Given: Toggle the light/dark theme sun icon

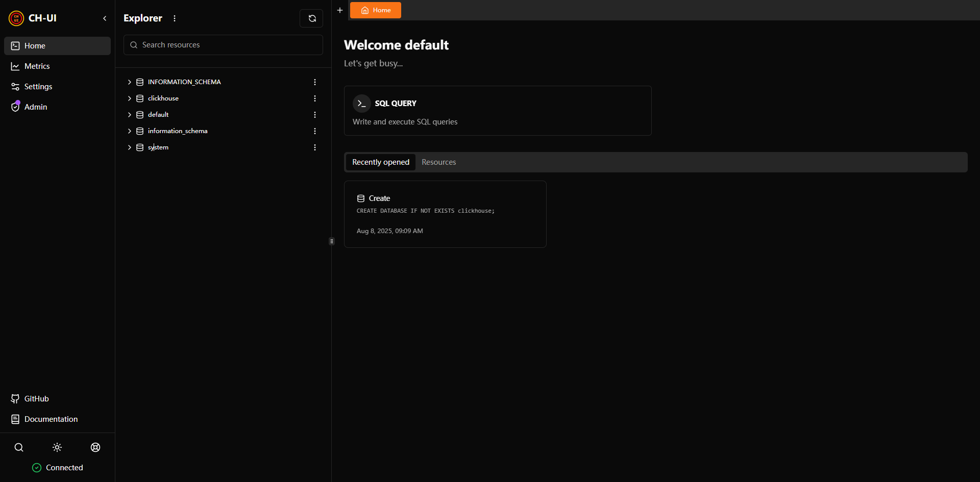Looking at the screenshot, I should click(x=57, y=447).
